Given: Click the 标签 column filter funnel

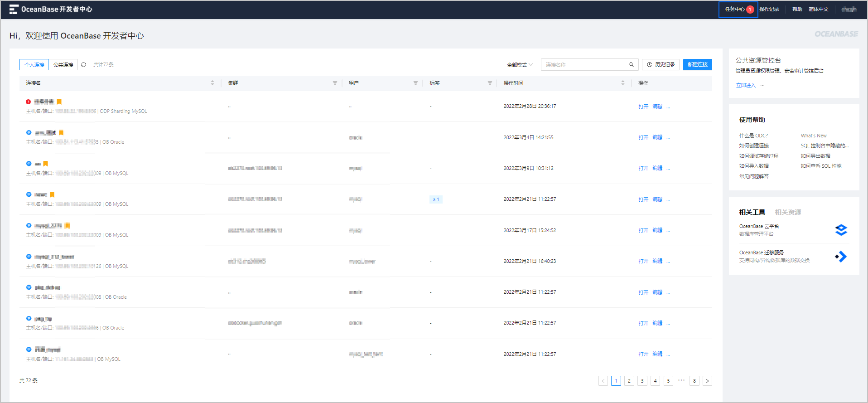Looking at the screenshot, I should tap(490, 83).
